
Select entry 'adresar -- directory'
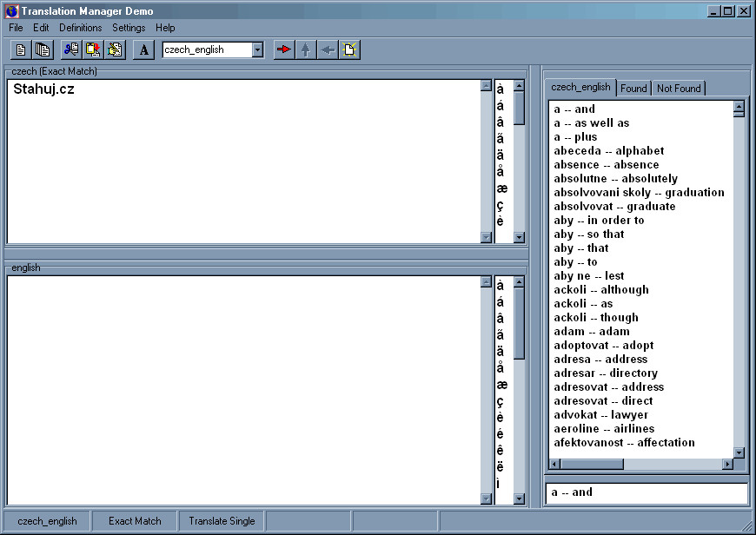[606, 373]
